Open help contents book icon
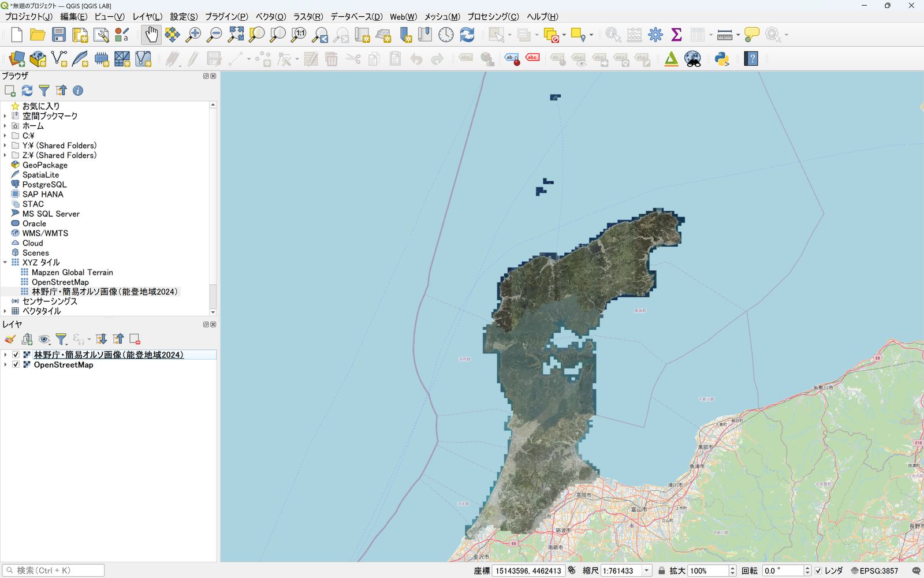This screenshot has height=578, width=924. point(751,59)
